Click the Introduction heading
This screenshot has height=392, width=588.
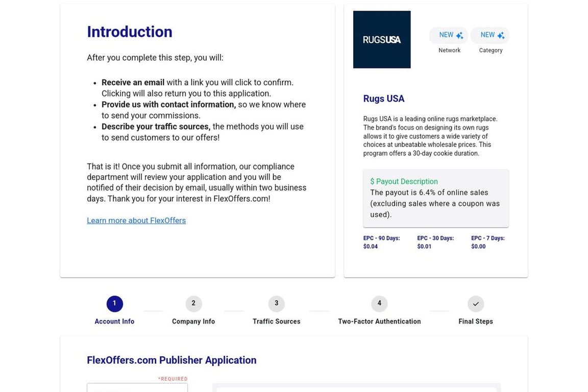130,32
